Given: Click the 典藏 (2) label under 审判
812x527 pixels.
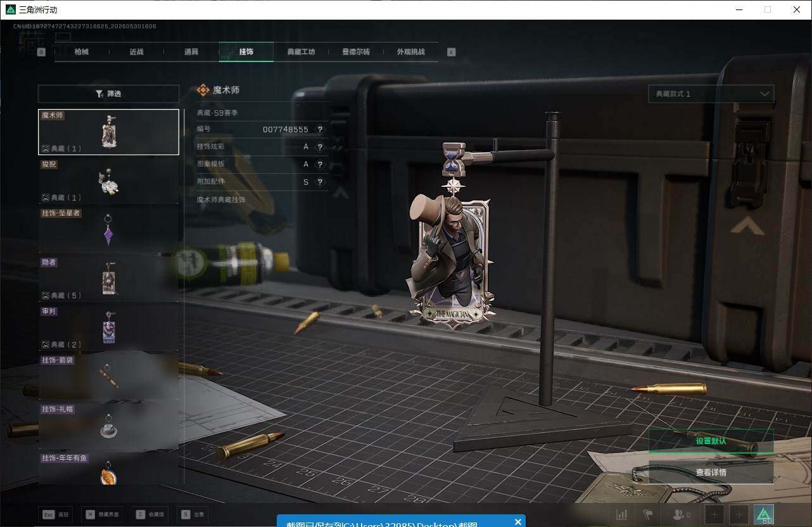Looking at the screenshot, I should coord(62,345).
